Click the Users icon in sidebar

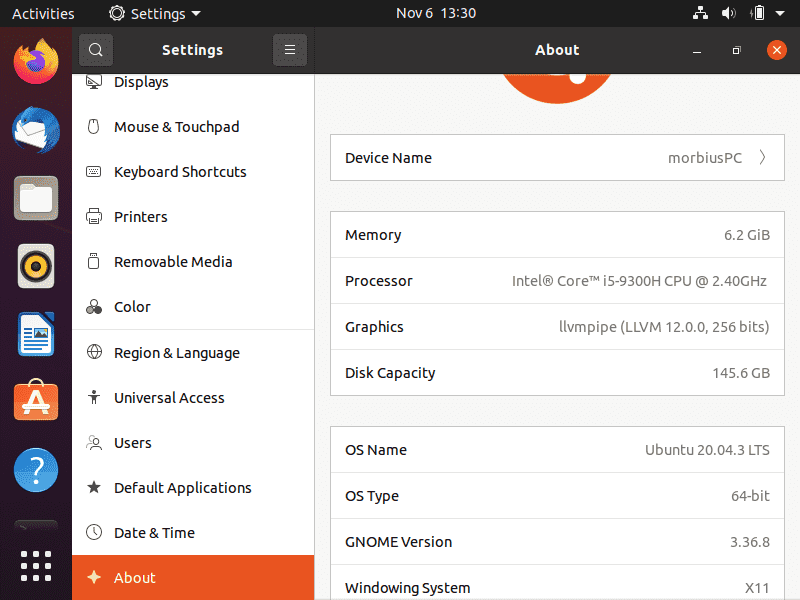click(x=94, y=442)
